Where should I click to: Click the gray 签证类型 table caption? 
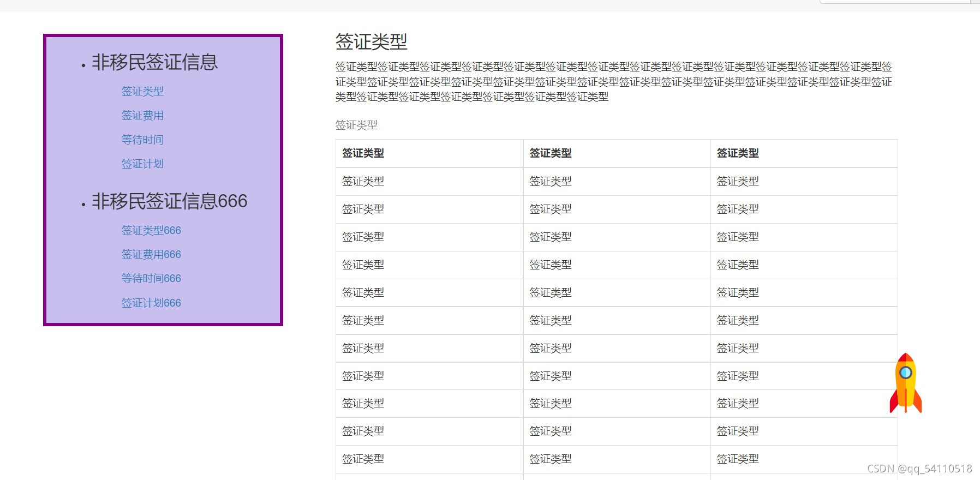pyautogui.click(x=356, y=125)
